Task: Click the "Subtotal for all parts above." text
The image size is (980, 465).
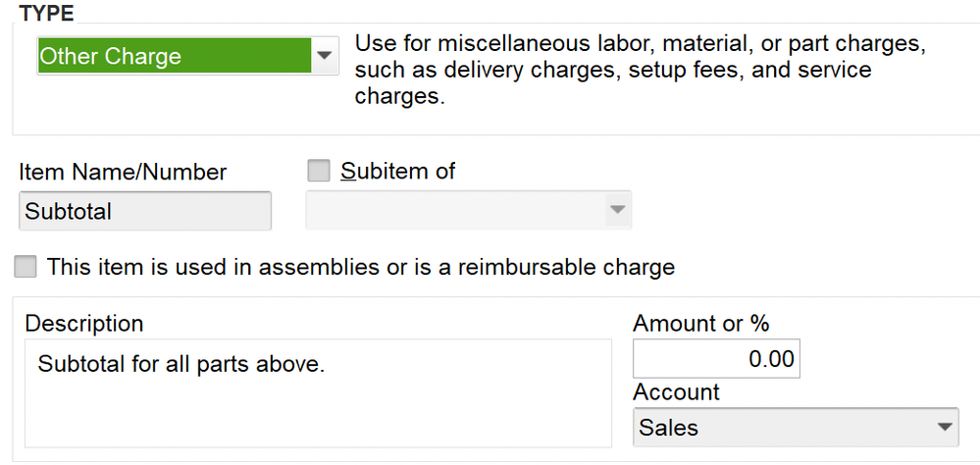Action: 181,365
